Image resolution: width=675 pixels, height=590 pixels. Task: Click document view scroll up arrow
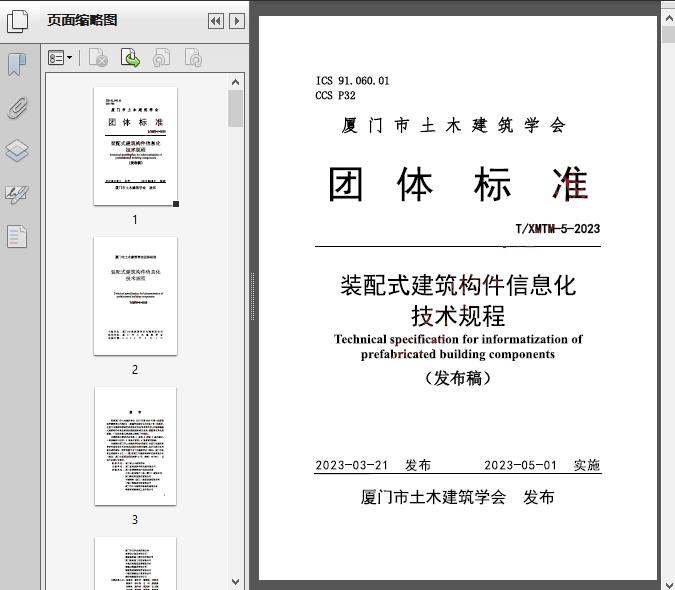669,18
